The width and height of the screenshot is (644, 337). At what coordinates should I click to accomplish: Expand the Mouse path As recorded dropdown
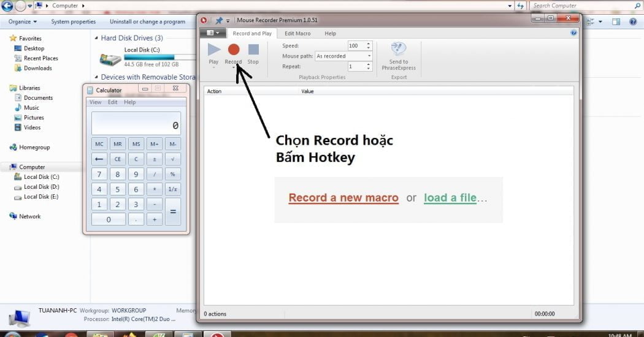point(369,56)
